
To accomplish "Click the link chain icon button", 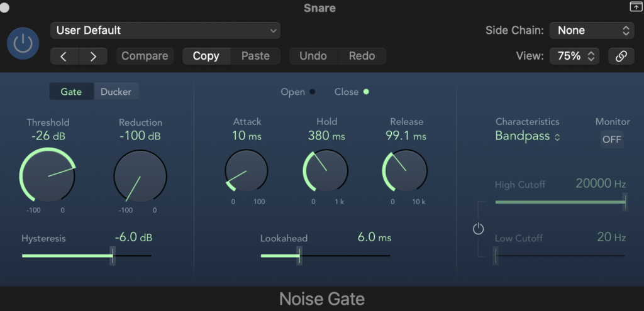I will coord(621,56).
